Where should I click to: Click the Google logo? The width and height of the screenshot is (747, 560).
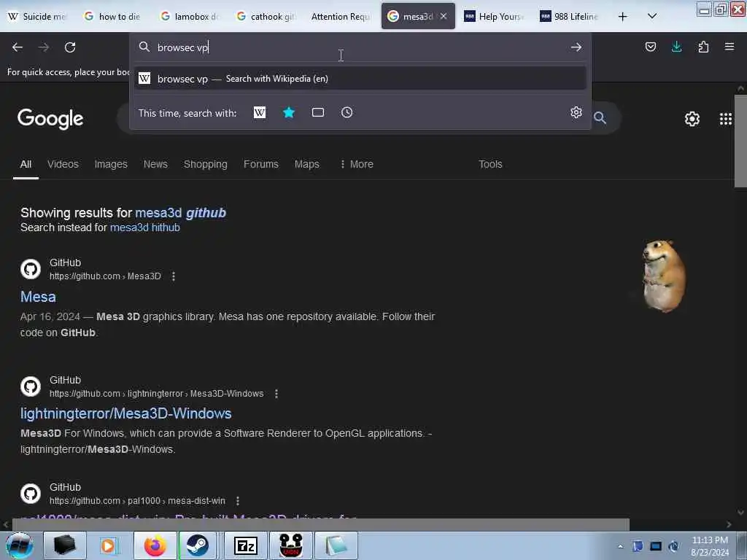click(x=50, y=119)
